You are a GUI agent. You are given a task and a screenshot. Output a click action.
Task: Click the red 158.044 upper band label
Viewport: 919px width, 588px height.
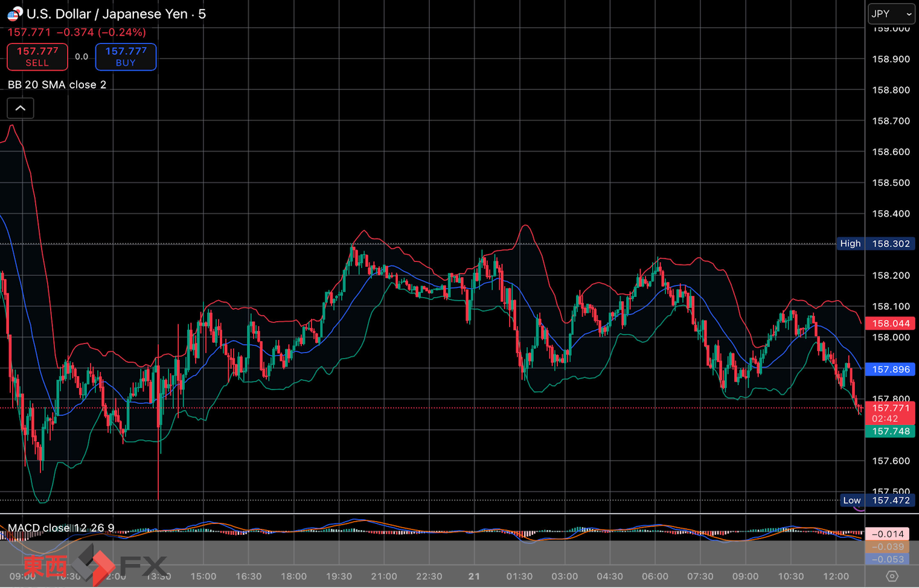(891, 323)
